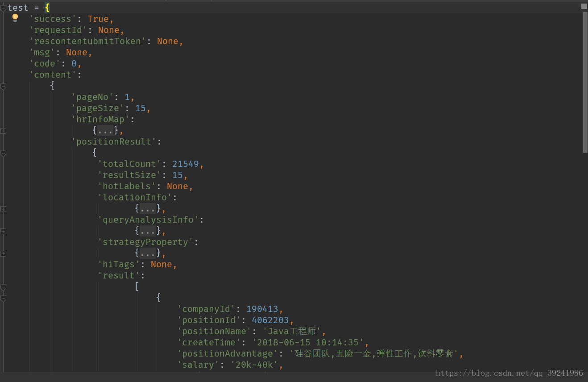Click the string 'Java工程师'
Viewport: 588px width, 382px height.
coord(292,331)
